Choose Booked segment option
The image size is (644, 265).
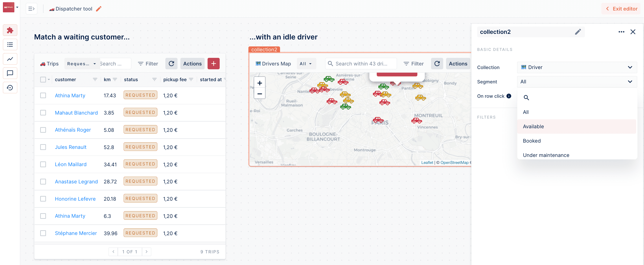click(x=532, y=141)
